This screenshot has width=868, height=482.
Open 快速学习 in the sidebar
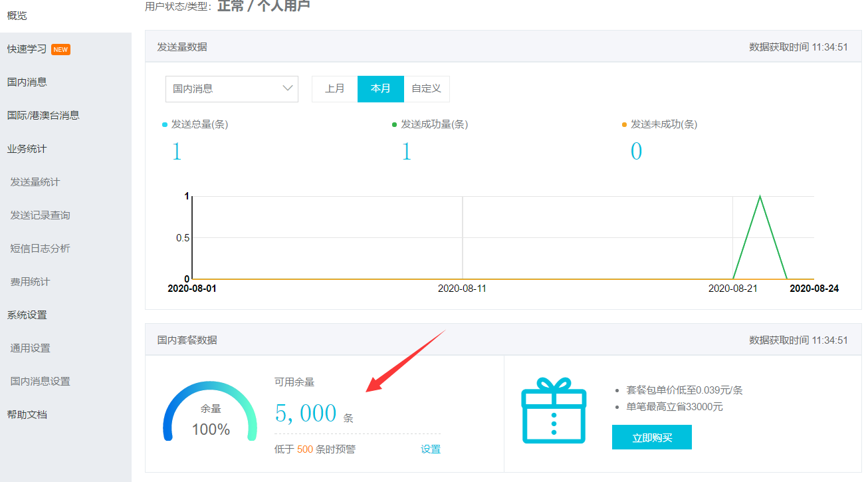pyautogui.click(x=27, y=49)
